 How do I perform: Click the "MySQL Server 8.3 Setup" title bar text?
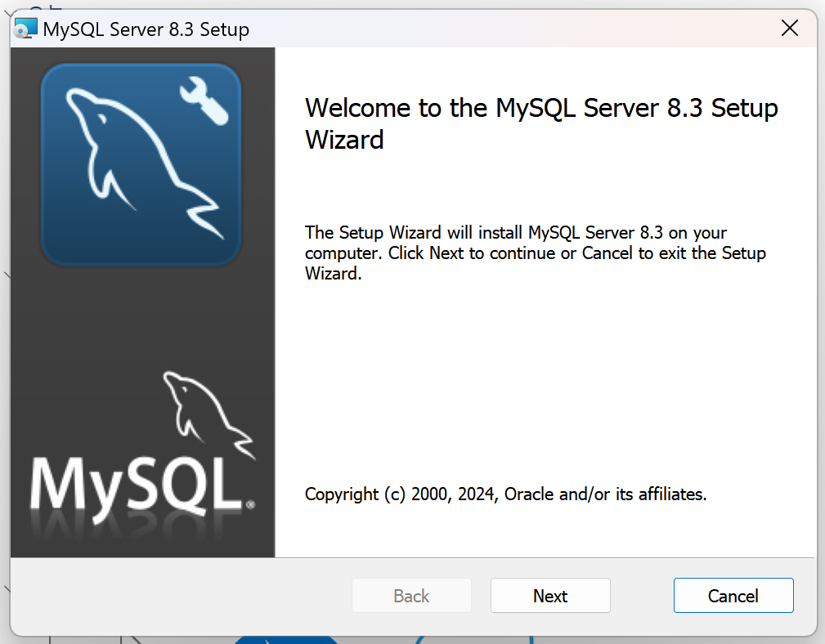pos(146,29)
